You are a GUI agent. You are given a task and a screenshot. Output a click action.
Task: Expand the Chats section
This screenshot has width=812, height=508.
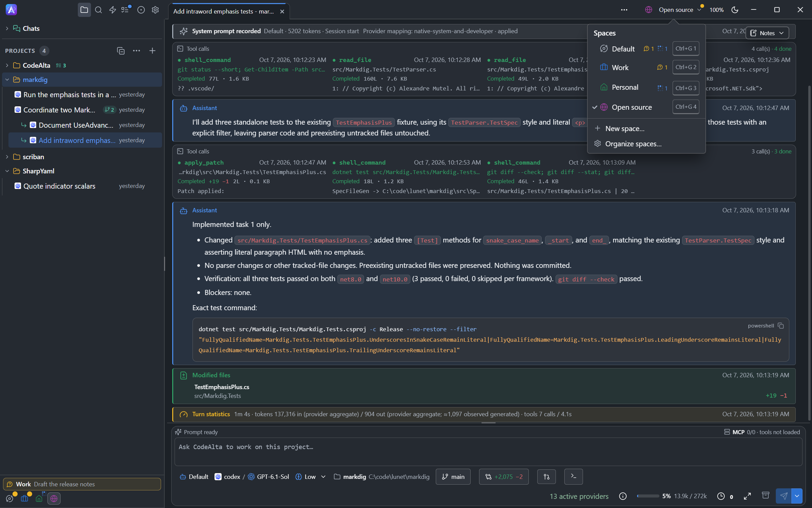pos(7,28)
